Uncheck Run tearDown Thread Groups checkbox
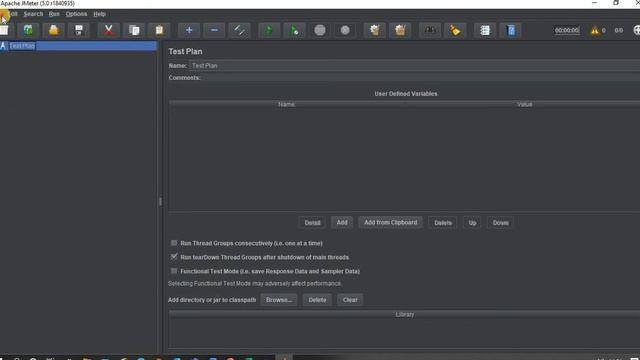The height and width of the screenshot is (360, 640). [x=174, y=257]
